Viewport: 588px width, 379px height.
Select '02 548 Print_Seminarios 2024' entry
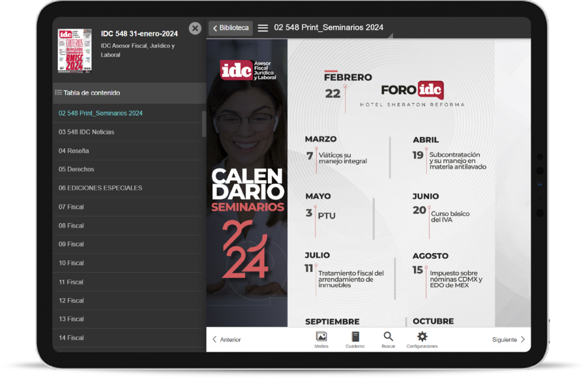point(128,113)
